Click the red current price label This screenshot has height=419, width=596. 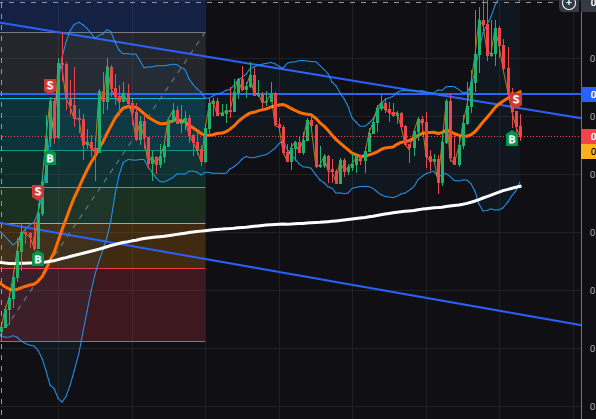[589, 136]
